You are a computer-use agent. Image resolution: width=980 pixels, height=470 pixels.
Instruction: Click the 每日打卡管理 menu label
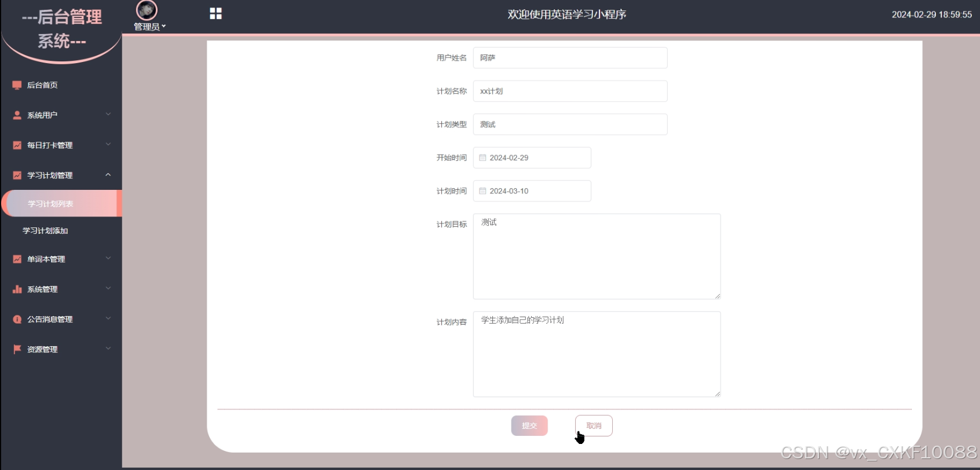(x=50, y=145)
